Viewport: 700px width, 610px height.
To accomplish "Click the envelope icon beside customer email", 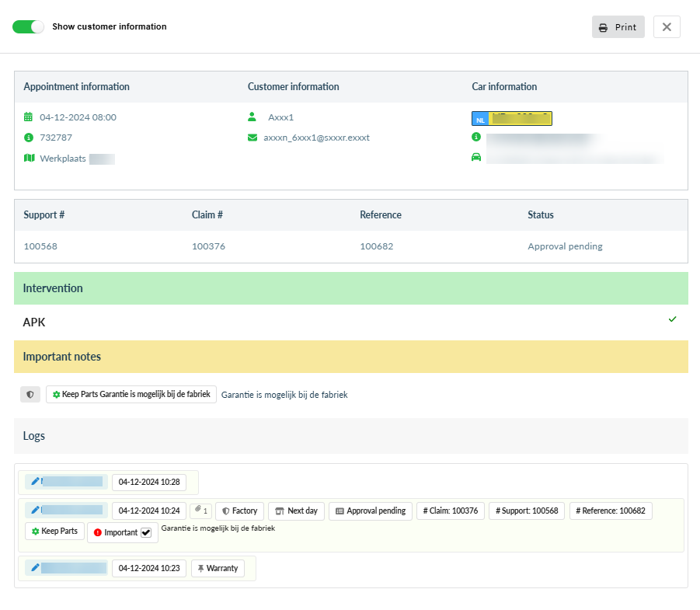I will (x=252, y=138).
